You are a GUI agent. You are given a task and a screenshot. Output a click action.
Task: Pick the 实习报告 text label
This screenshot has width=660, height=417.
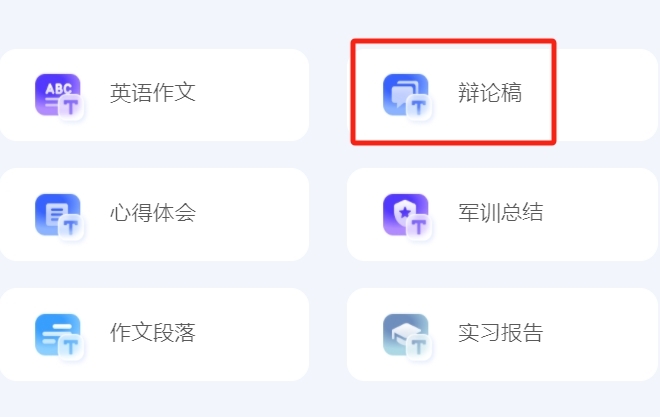pos(501,332)
